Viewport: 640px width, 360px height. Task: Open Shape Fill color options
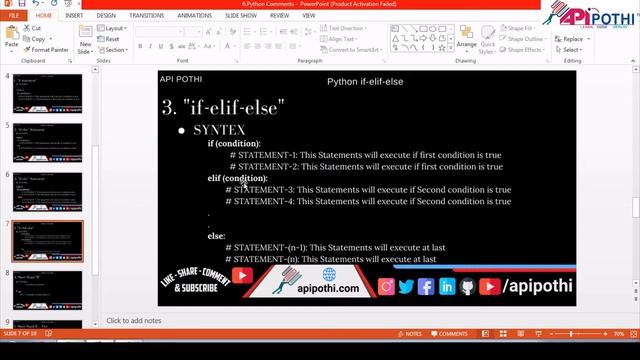(x=517, y=28)
